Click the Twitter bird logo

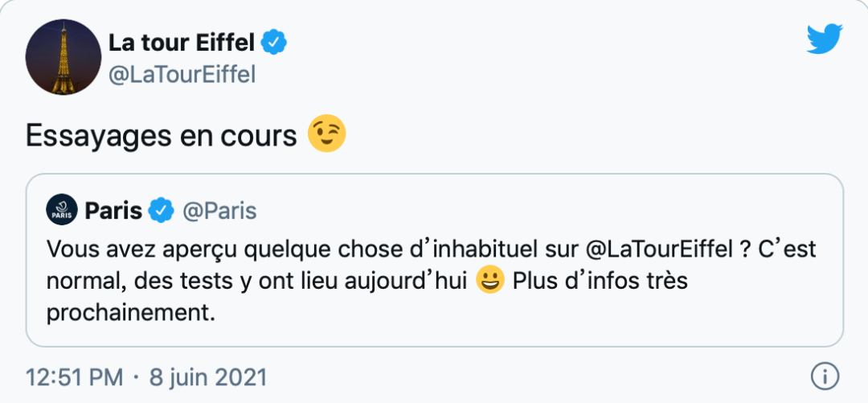pos(825,39)
